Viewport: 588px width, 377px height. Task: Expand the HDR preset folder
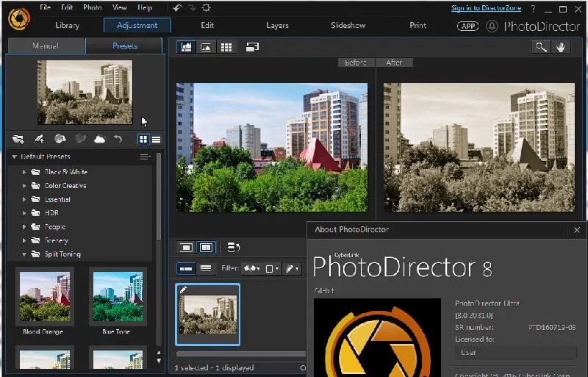coord(24,213)
